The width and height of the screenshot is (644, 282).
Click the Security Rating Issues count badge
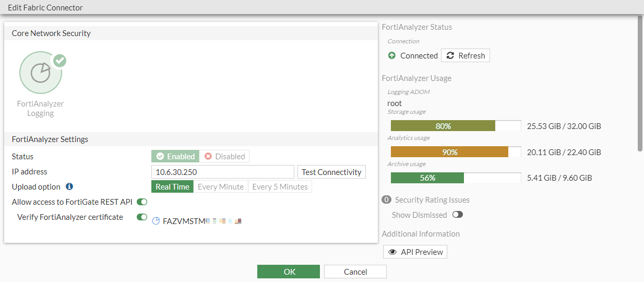click(387, 199)
